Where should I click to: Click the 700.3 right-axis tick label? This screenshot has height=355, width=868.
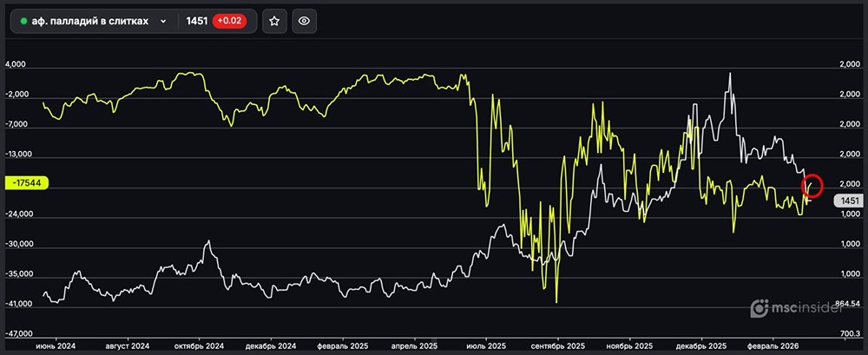[x=850, y=334]
